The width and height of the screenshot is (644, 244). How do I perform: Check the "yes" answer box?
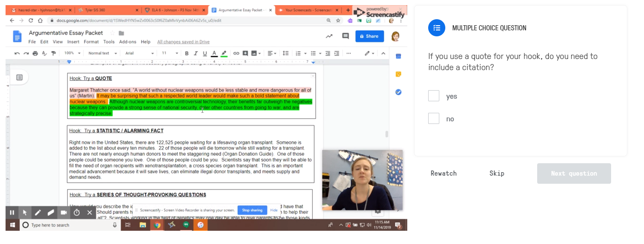[434, 96]
